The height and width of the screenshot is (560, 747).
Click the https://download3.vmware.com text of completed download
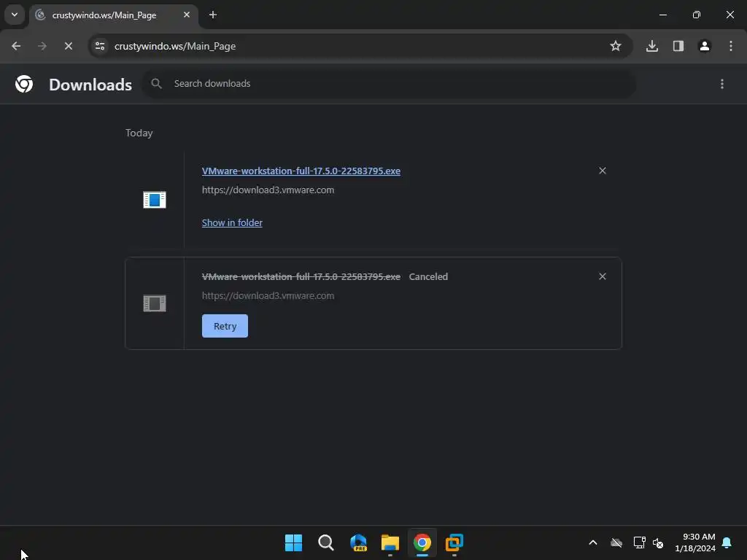[x=268, y=190]
